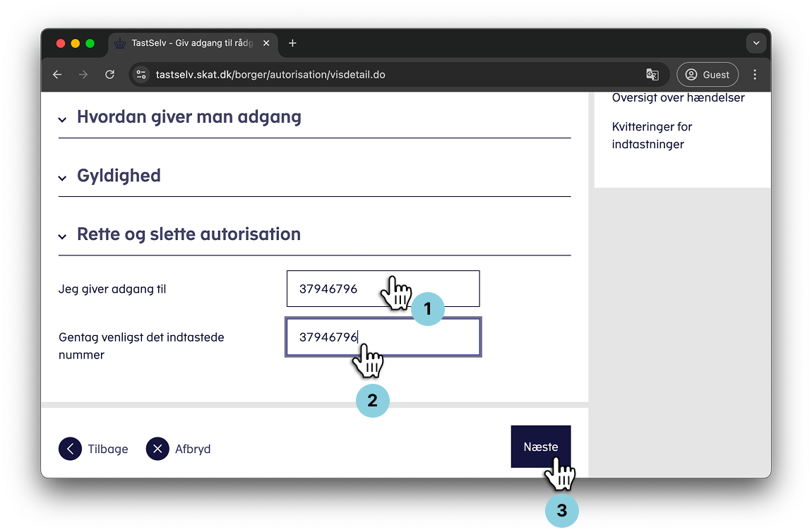The image size is (812, 532).
Task: Open site information icon in address bar
Action: [141, 75]
